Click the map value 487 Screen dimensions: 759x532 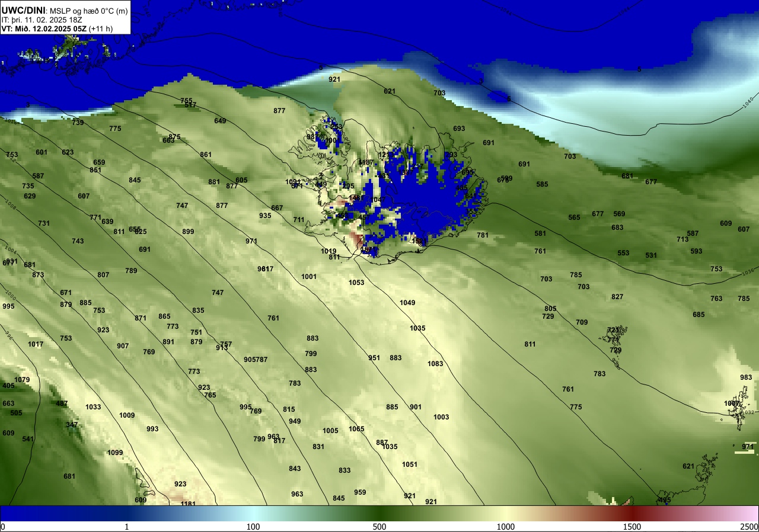[62, 403]
